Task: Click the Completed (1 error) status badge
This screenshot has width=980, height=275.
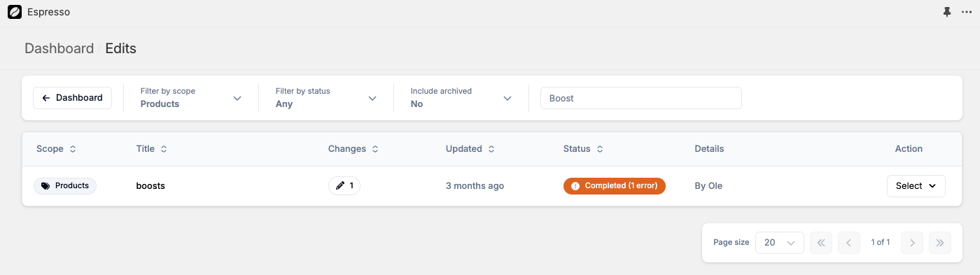Action: click(x=615, y=185)
